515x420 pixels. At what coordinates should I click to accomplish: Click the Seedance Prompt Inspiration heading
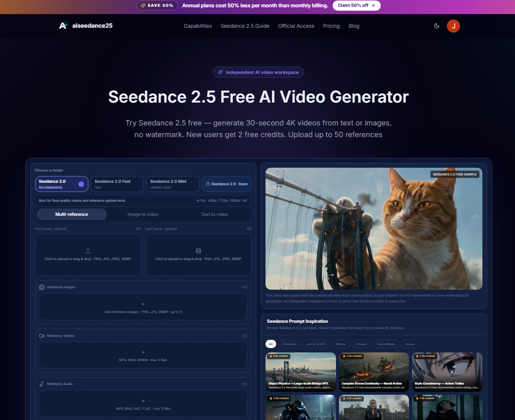point(297,321)
